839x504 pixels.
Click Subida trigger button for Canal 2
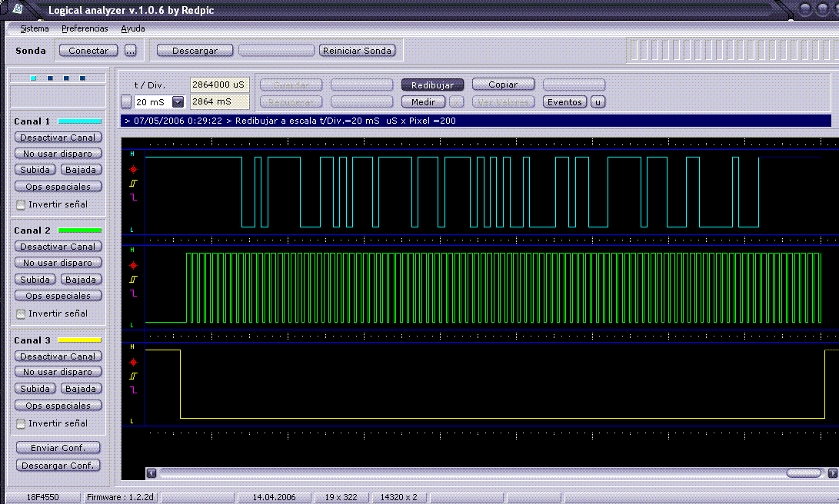[35, 279]
